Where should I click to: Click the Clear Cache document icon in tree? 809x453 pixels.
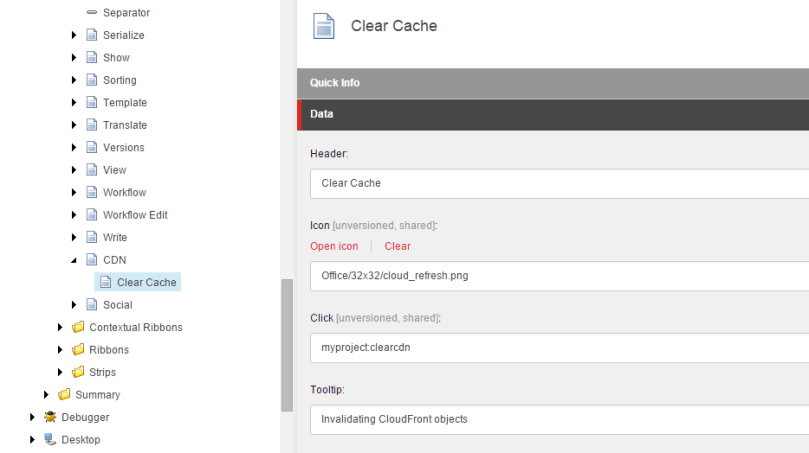point(106,282)
